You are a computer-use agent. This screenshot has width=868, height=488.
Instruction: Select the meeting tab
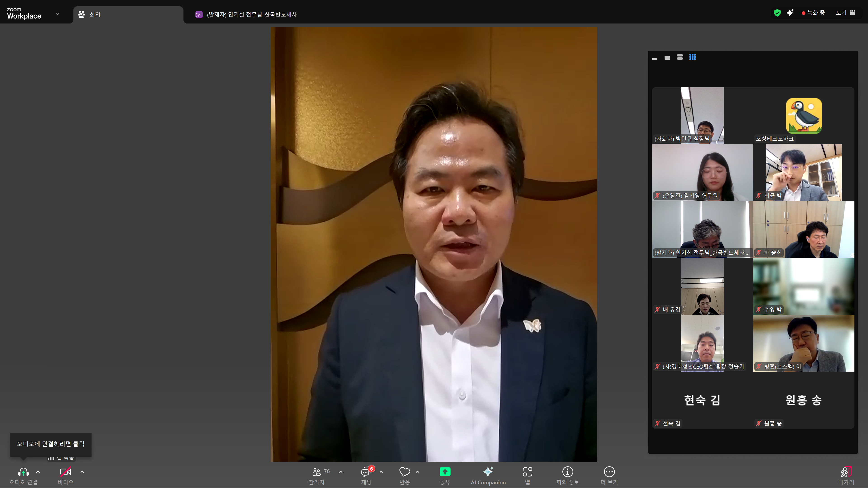[x=128, y=14]
